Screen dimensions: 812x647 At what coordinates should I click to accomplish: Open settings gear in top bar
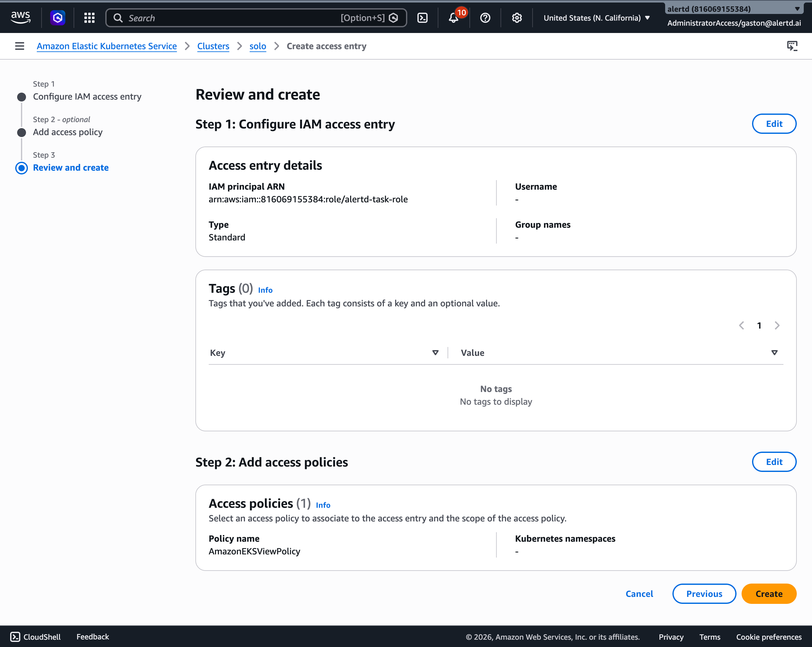(517, 18)
